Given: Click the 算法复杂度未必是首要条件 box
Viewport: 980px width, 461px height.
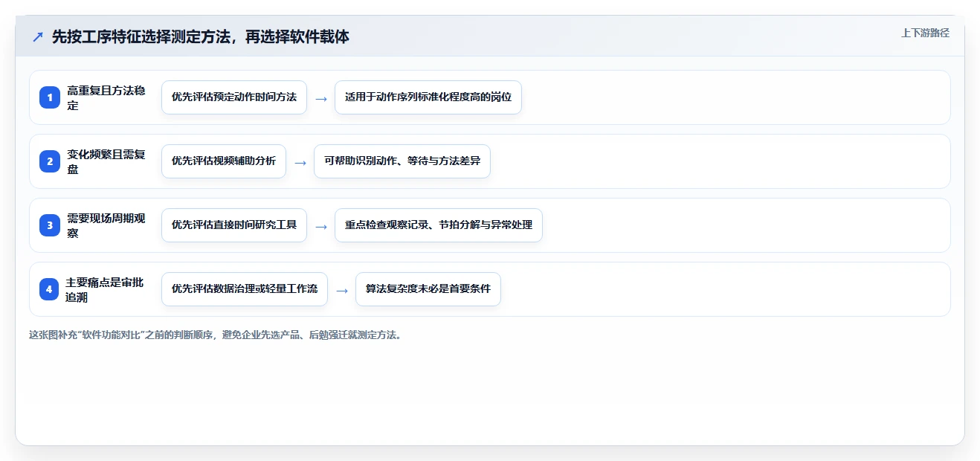Looking at the screenshot, I should tap(428, 289).
